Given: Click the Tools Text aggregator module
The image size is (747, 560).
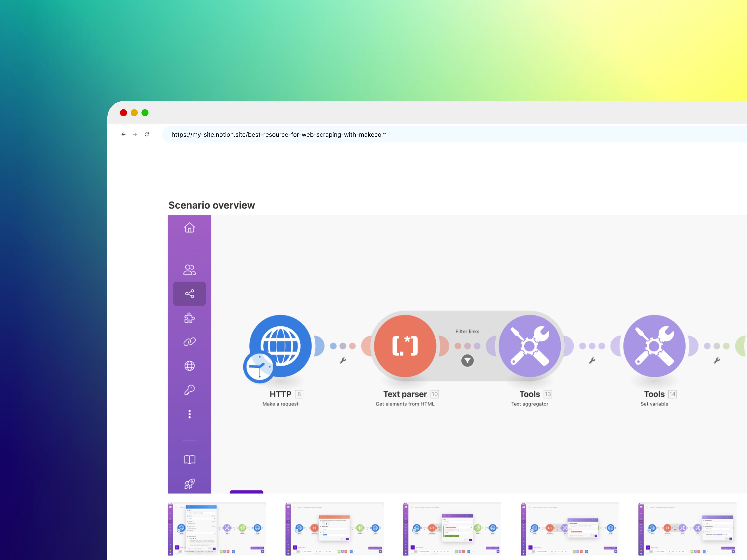Looking at the screenshot, I should click(x=529, y=346).
